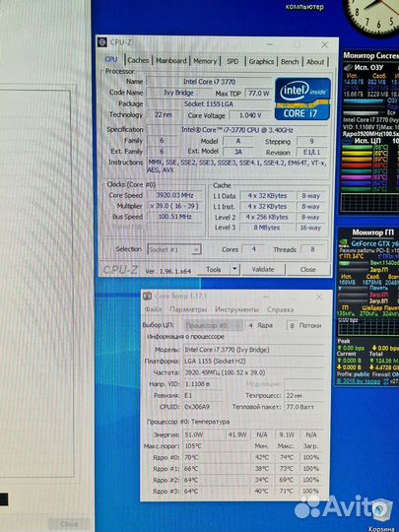
Task: Click the VID value 1.1108 в
Action: (202, 384)
